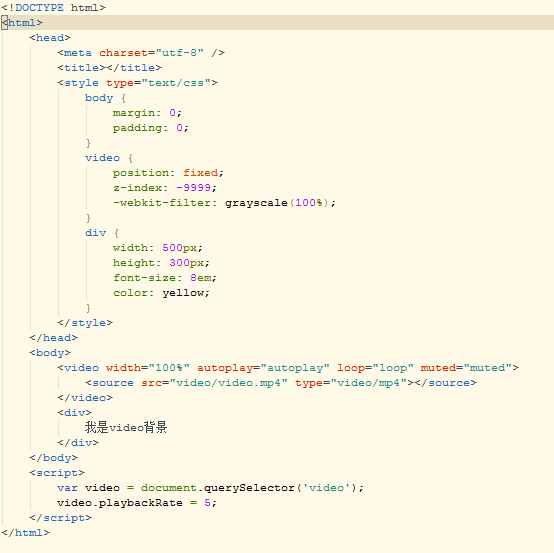Click the body CSS selector
Screen dimensions: 554x553
tap(99, 98)
